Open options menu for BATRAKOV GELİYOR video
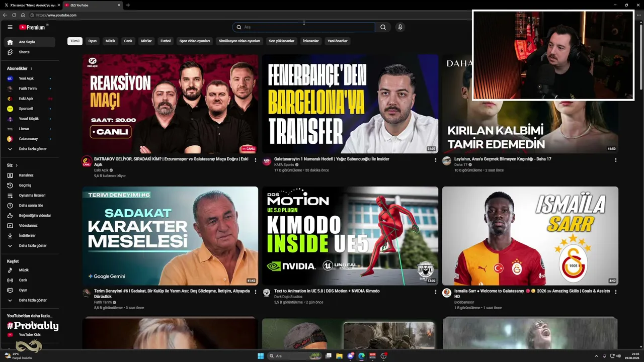Screen dimensions: 644x362 255,160
